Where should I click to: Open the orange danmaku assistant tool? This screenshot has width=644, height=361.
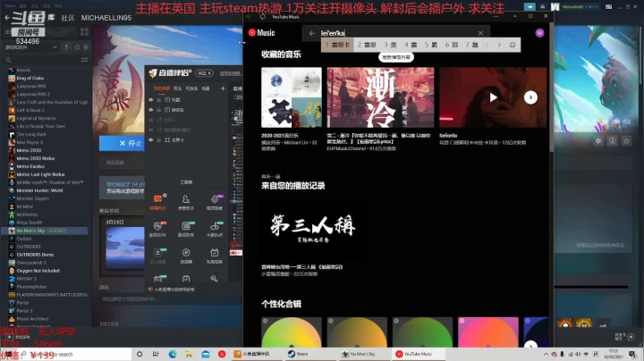coord(157,202)
